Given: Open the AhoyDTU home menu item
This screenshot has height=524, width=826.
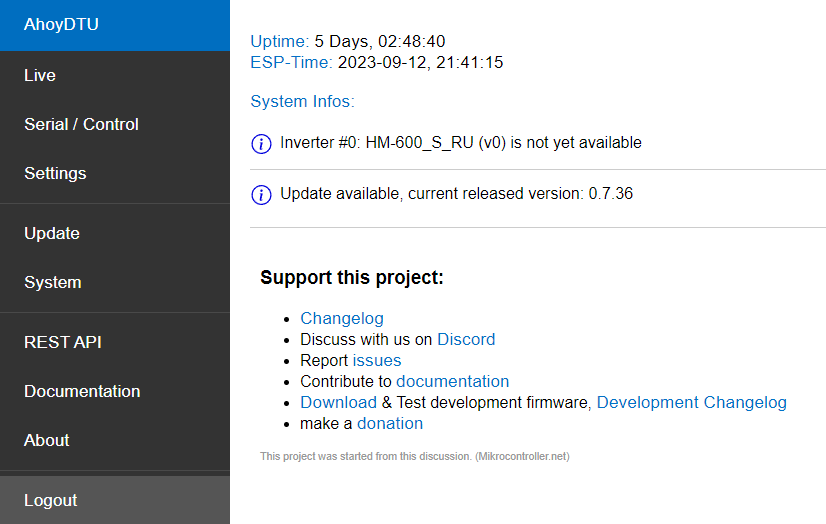Looking at the screenshot, I should [61, 25].
